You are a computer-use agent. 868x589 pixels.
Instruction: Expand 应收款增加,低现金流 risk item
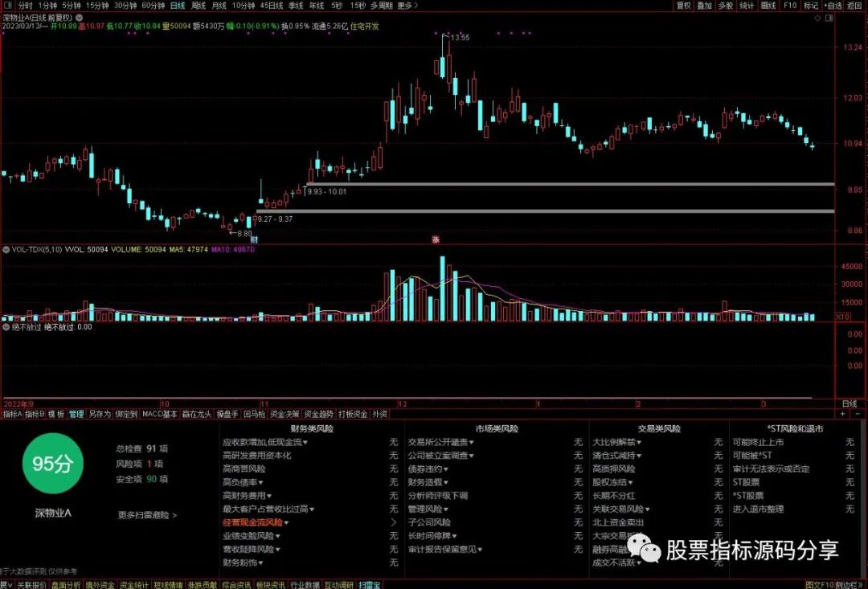click(265, 442)
